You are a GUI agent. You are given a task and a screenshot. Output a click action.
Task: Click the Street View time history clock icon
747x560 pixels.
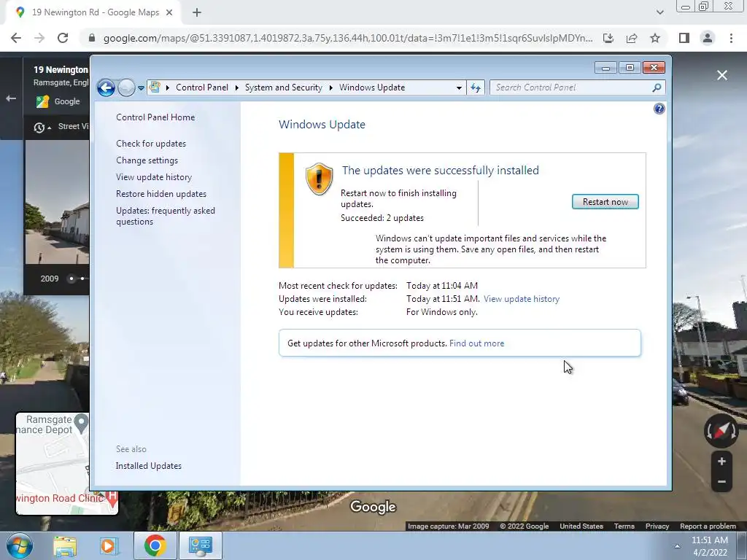point(39,128)
